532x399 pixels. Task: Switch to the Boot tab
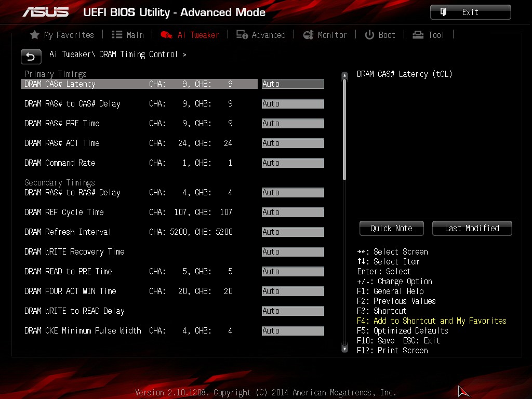[380, 35]
